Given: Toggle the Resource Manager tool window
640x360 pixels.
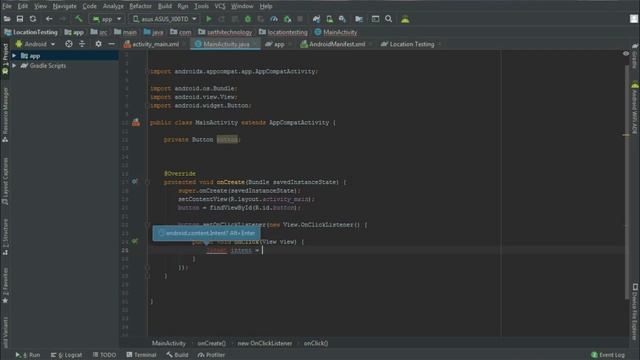Looking at the screenshot, I should pos(5,115).
